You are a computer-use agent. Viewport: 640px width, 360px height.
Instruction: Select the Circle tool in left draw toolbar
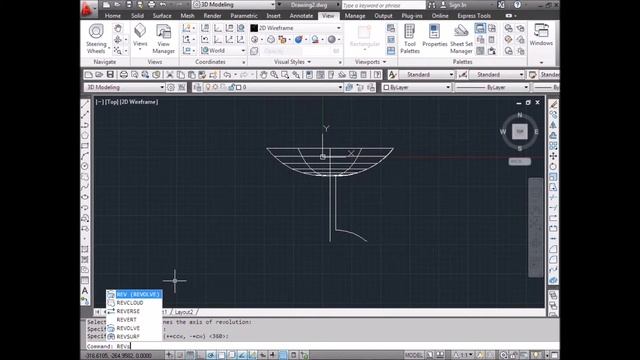click(x=85, y=167)
